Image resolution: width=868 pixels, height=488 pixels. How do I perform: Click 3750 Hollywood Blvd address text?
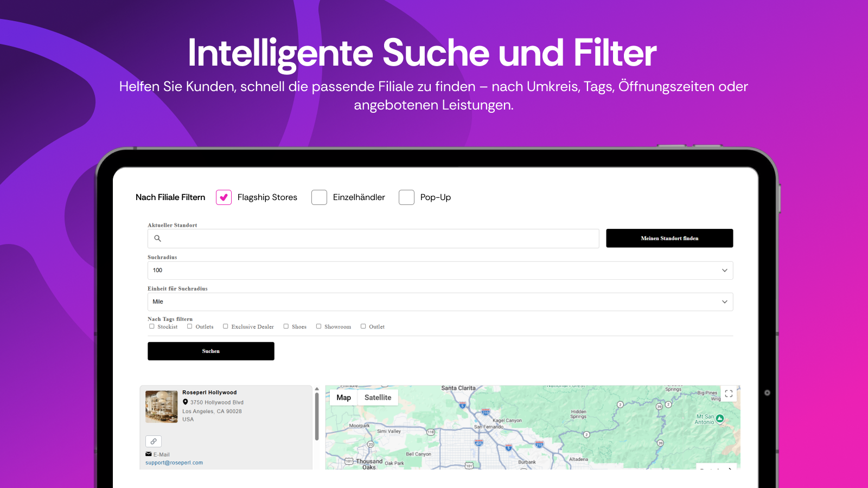coord(217,402)
